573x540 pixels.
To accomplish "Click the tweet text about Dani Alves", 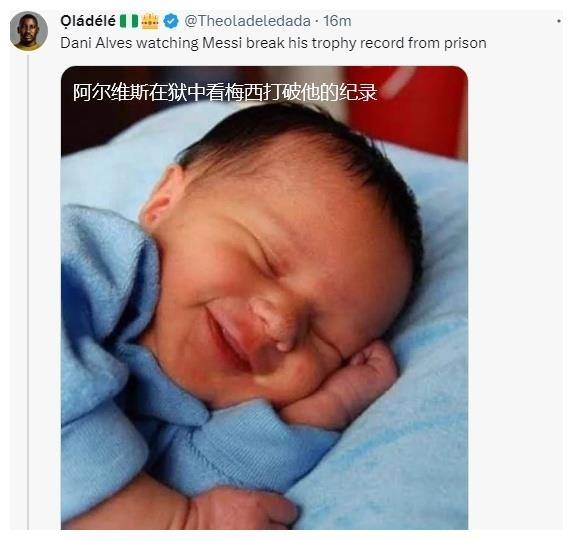I will pyautogui.click(x=273, y=43).
